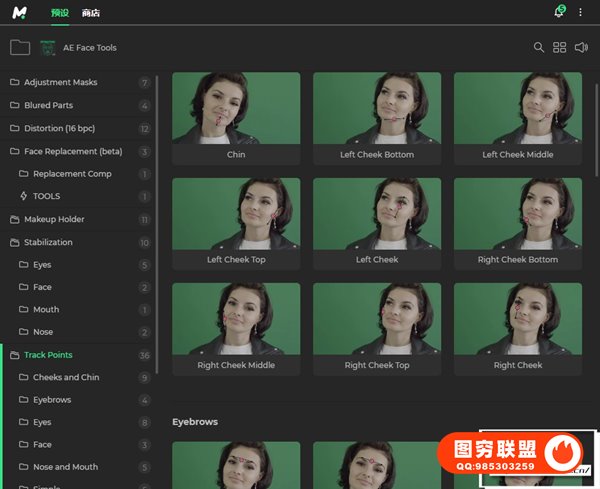The height and width of the screenshot is (489, 600).
Task: Click the Motion Bro logo icon
Action: tap(18, 12)
